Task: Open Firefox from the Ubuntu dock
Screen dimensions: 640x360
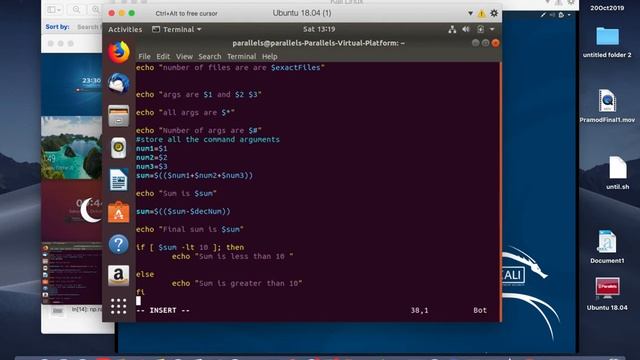Action: tap(119, 53)
